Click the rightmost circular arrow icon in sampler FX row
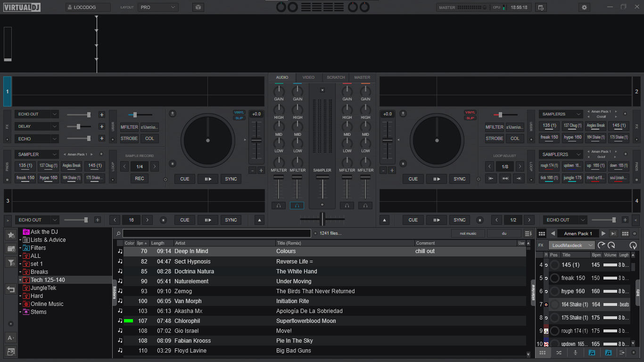The width and height of the screenshot is (644, 362). [x=633, y=245]
